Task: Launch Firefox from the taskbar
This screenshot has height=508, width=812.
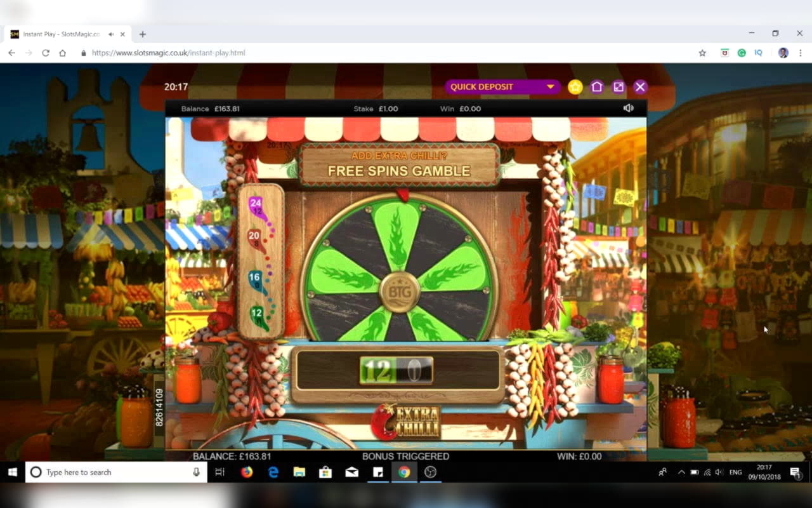Action: (247, 472)
